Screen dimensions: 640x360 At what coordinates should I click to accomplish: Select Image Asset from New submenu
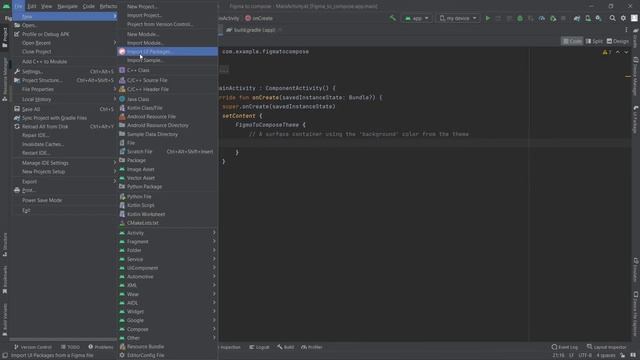pos(167,169)
